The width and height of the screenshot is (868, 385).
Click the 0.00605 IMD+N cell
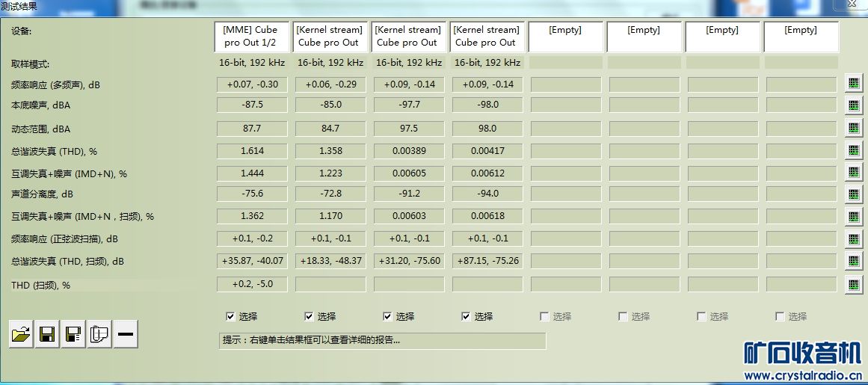tap(410, 173)
